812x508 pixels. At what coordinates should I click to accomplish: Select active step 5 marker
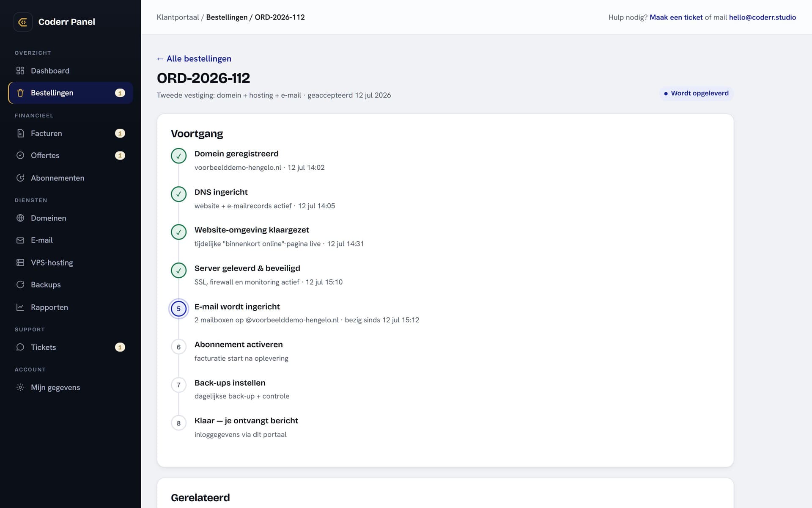(x=178, y=309)
